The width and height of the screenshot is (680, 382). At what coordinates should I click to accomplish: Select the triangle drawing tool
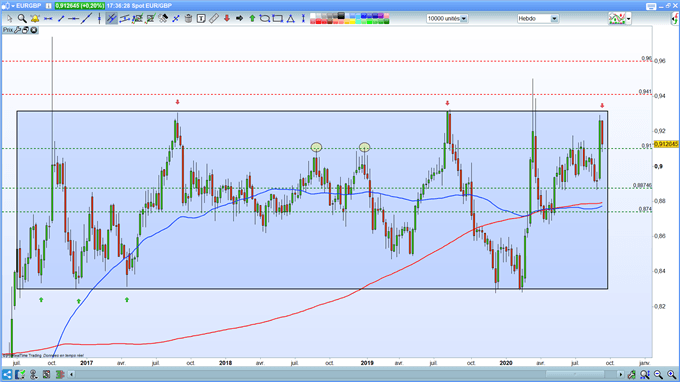click(291, 19)
